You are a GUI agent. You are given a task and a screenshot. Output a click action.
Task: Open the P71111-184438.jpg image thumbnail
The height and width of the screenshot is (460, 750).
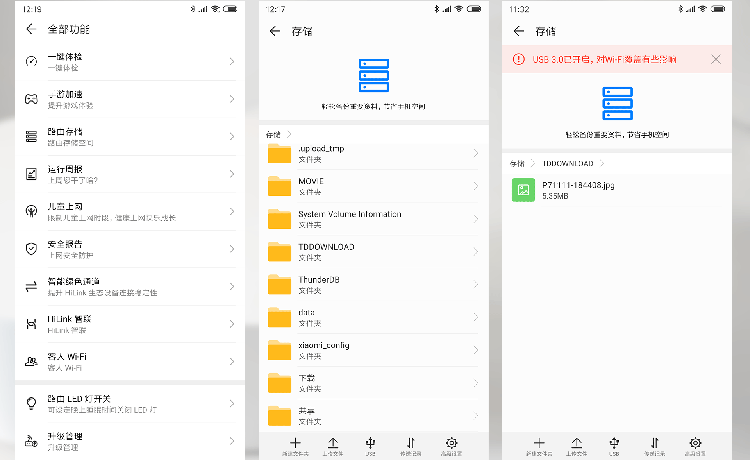tap(523, 190)
